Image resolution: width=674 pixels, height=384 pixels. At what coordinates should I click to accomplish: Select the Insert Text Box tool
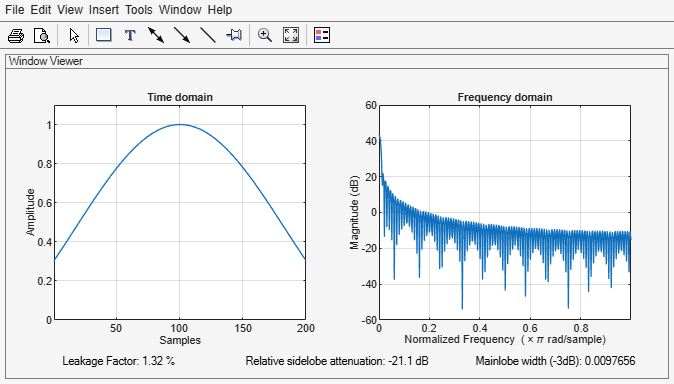tap(130, 35)
